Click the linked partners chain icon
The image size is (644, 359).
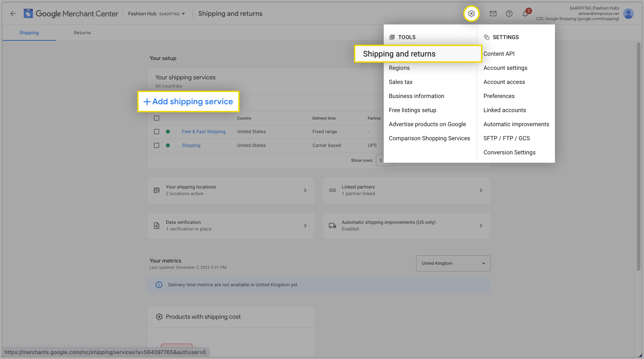(x=332, y=190)
